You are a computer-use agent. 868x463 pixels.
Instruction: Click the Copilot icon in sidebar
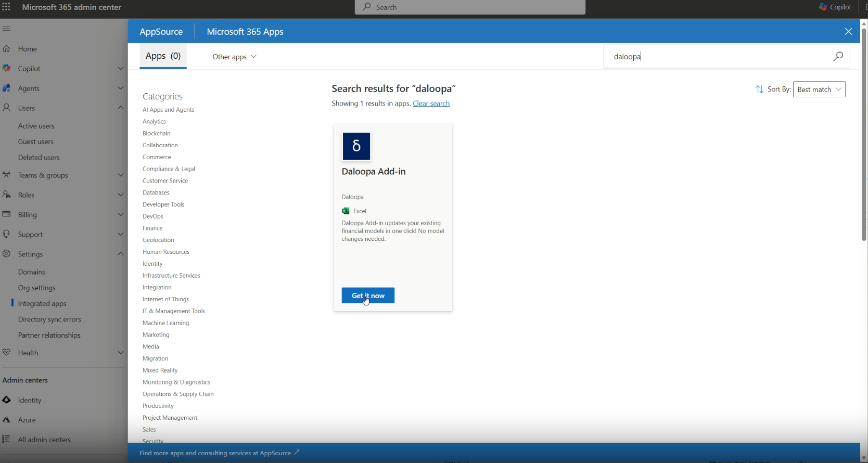coord(7,68)
